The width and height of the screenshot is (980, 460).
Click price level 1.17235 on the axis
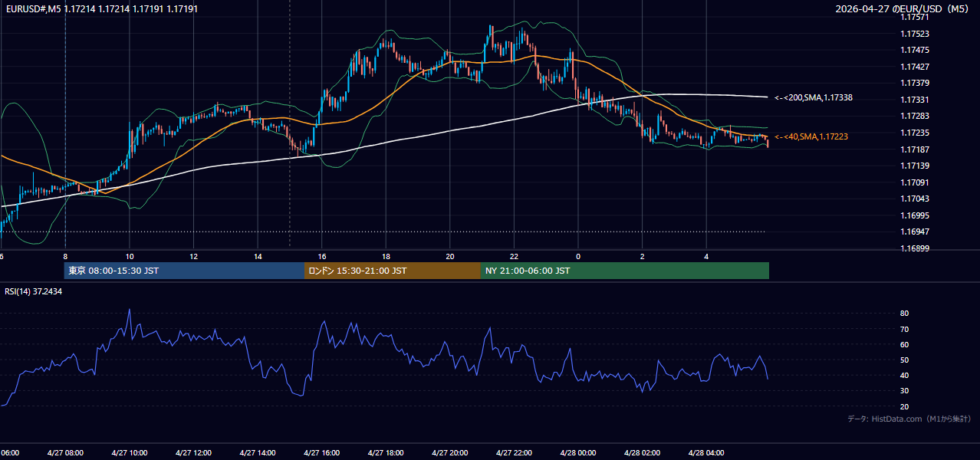pyautogui.click(x=914, y=133)
